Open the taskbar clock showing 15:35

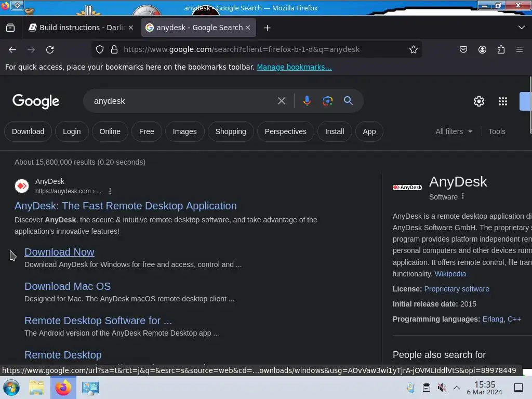click(484, 388)
